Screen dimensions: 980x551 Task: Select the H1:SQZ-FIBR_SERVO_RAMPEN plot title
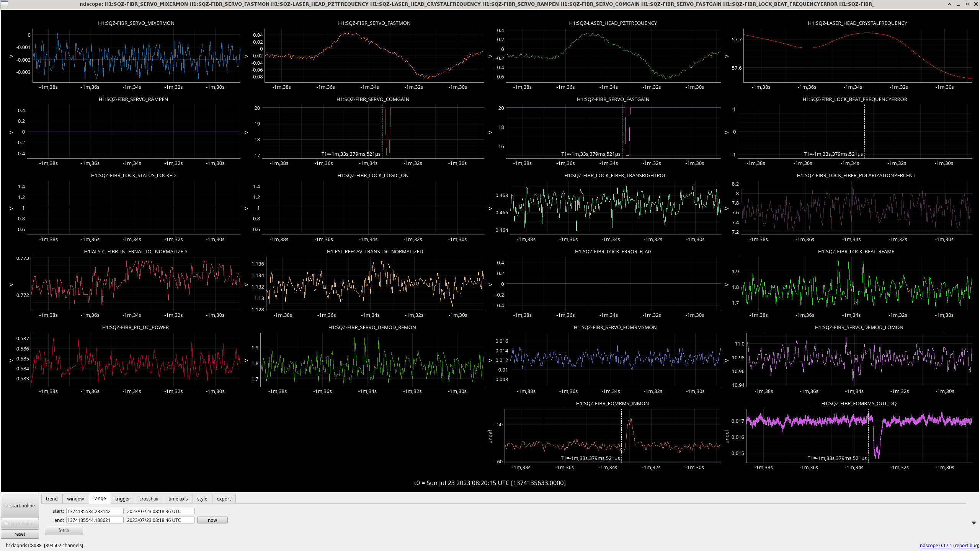point(133,99)
